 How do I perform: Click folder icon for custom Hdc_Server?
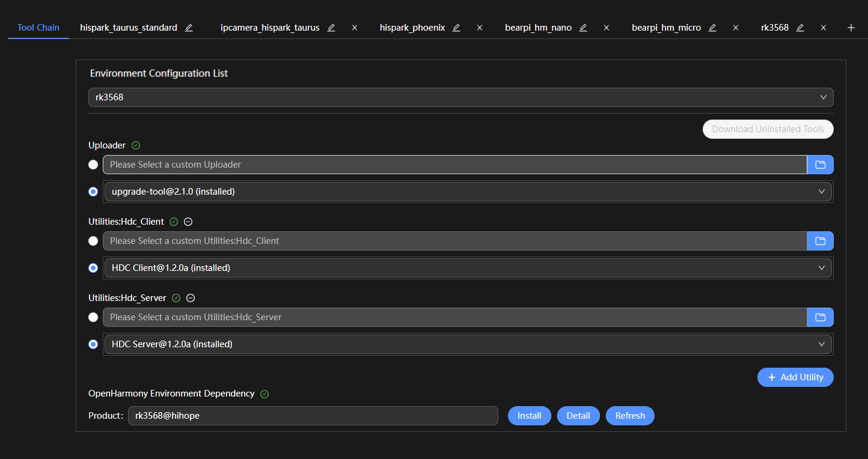(x=820, y=317)
